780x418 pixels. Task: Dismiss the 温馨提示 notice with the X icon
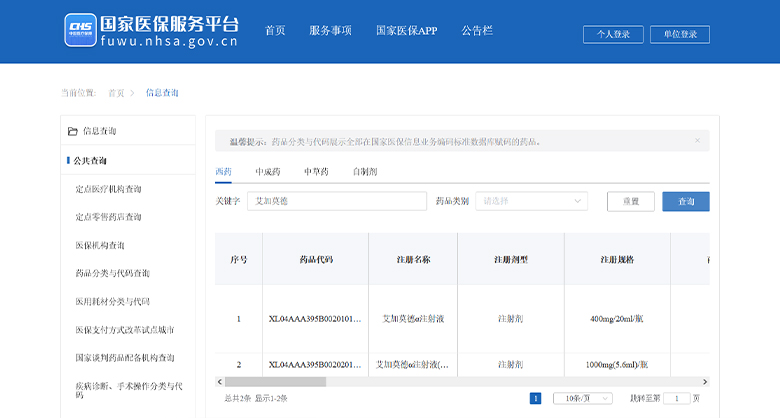tap(697, 141)
